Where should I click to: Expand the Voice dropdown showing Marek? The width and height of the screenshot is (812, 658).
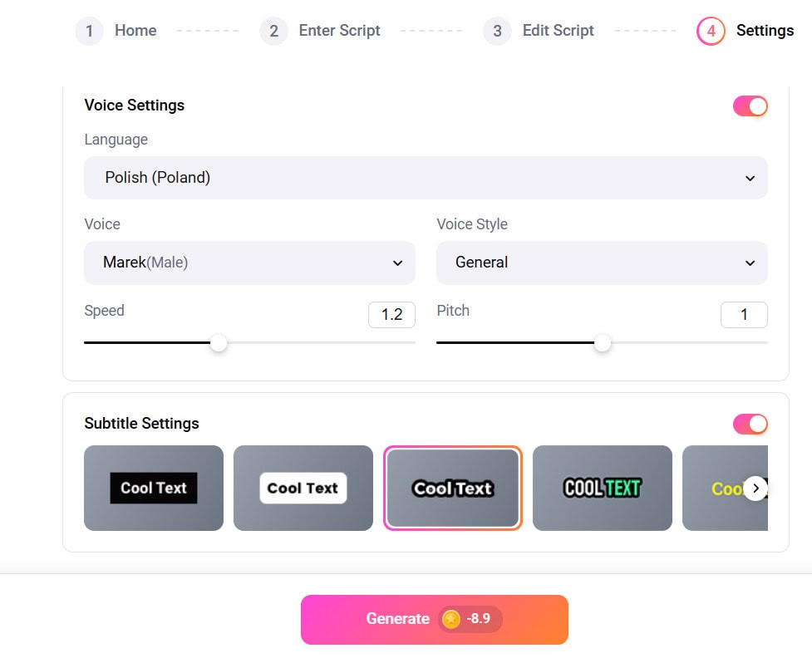[x=249, y=263]
